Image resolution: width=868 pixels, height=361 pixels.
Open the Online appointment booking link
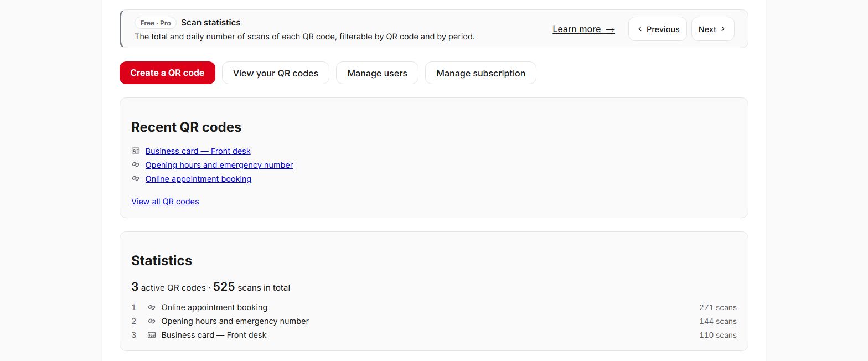tap(198, 179)
